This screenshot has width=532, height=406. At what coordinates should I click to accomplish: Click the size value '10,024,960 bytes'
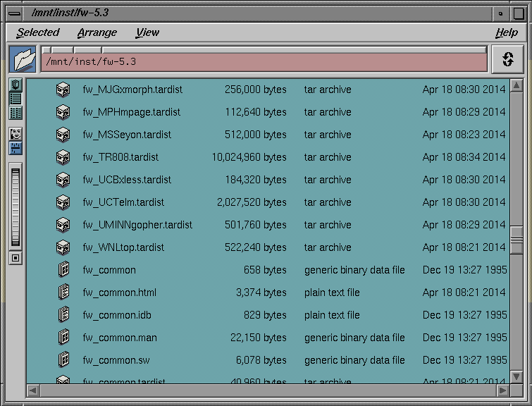point(249,157)
